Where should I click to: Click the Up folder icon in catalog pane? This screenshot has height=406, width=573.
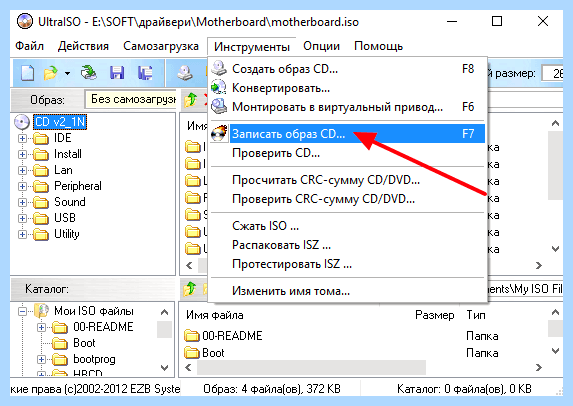(190, 289)
